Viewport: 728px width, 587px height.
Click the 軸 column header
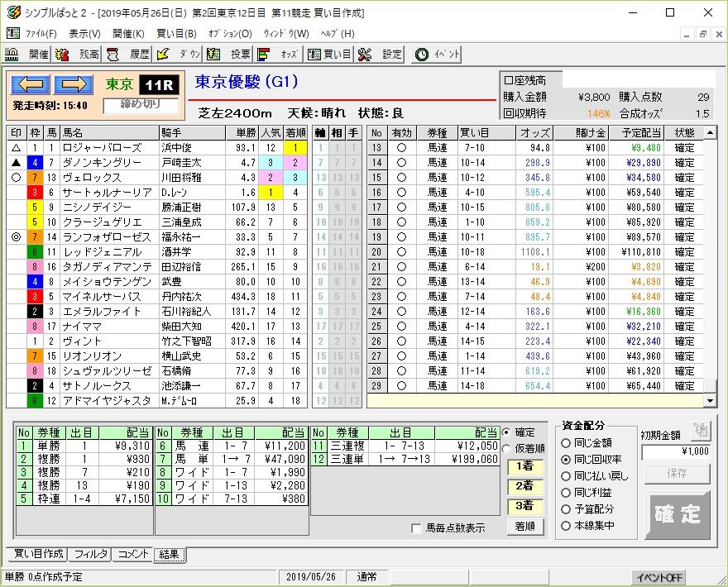[x=320, y=133]
